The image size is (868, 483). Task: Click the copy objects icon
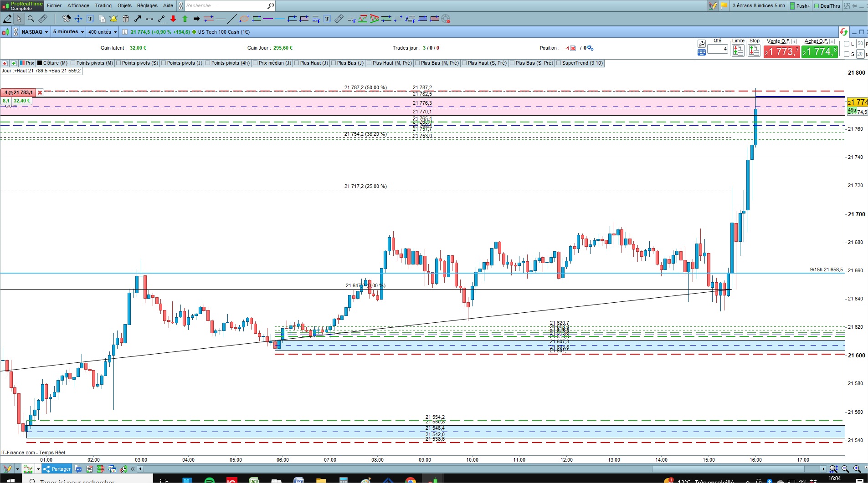[x=102, y=19]
